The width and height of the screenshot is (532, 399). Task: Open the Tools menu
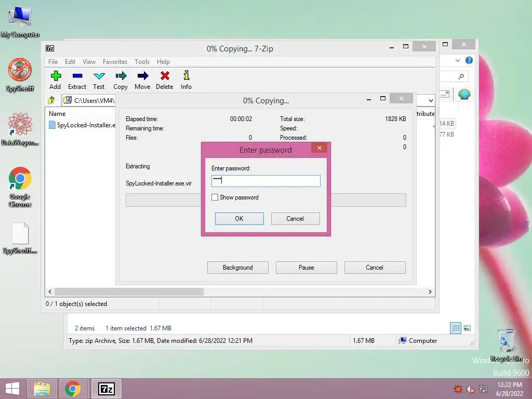(142, 62)
